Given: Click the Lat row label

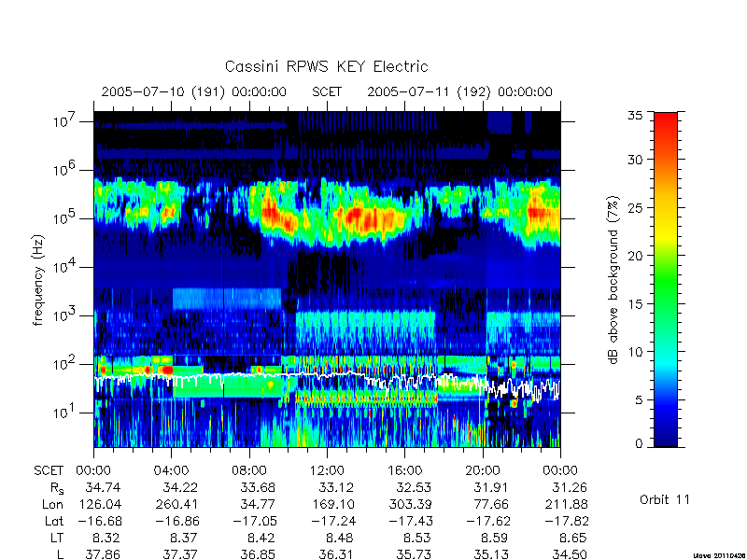Looking at the screenshot, I should tap(54, 521).
